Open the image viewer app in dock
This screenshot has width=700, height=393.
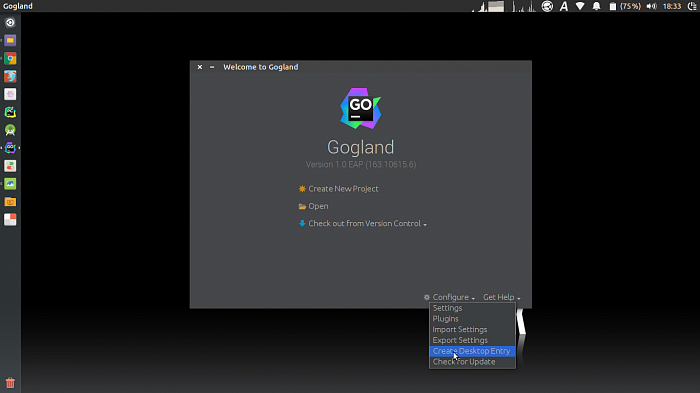coord(10,184)
